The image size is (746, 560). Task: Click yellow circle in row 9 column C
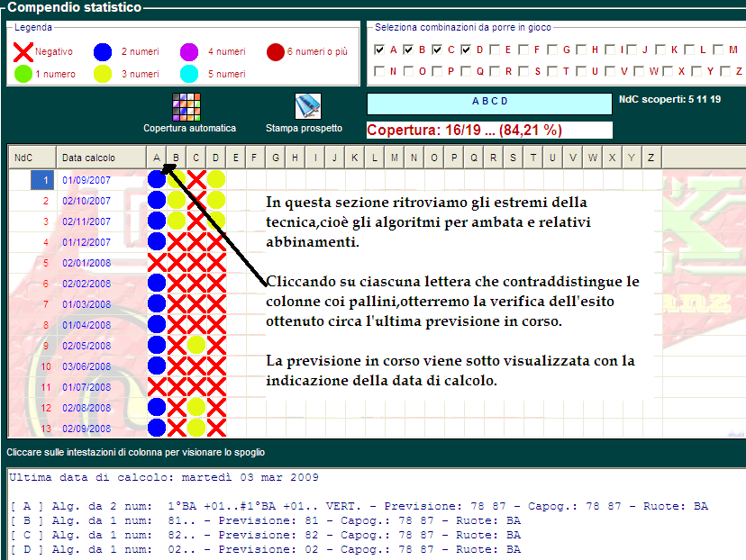(196, 345)
